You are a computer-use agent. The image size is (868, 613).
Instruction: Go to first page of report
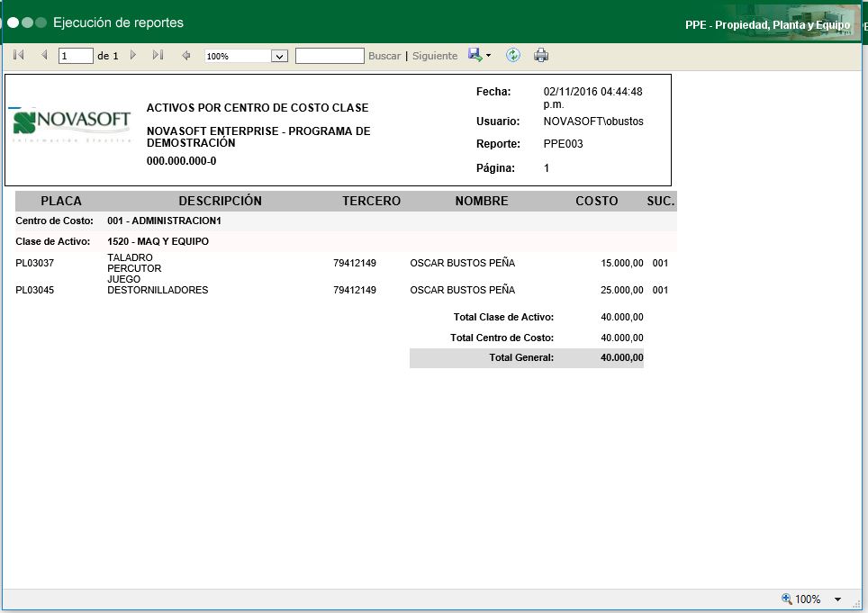[x=18, y=56]
